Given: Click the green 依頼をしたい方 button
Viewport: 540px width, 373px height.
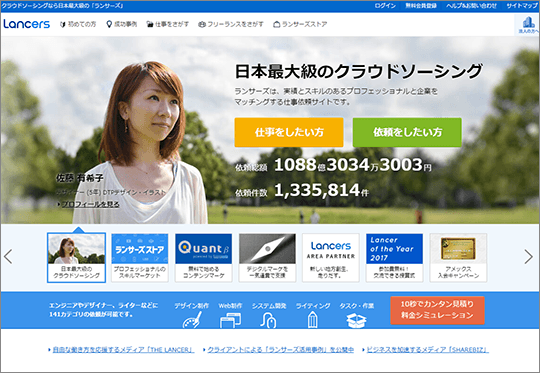Looking at the screenshot, I should coord(407,132).
